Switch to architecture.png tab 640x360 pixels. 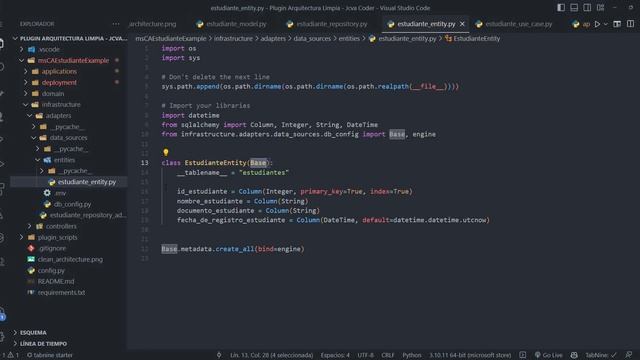(x=153, y=24)
